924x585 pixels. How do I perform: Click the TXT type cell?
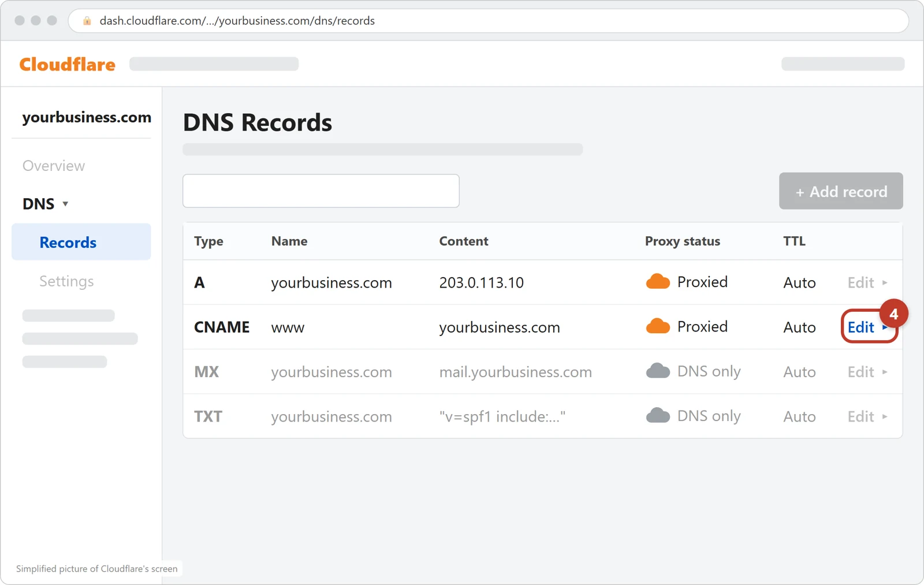coord(208,416)
